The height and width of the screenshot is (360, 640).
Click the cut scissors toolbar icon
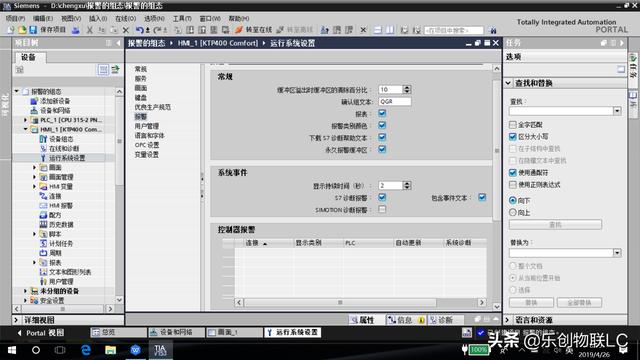[89, 30]
